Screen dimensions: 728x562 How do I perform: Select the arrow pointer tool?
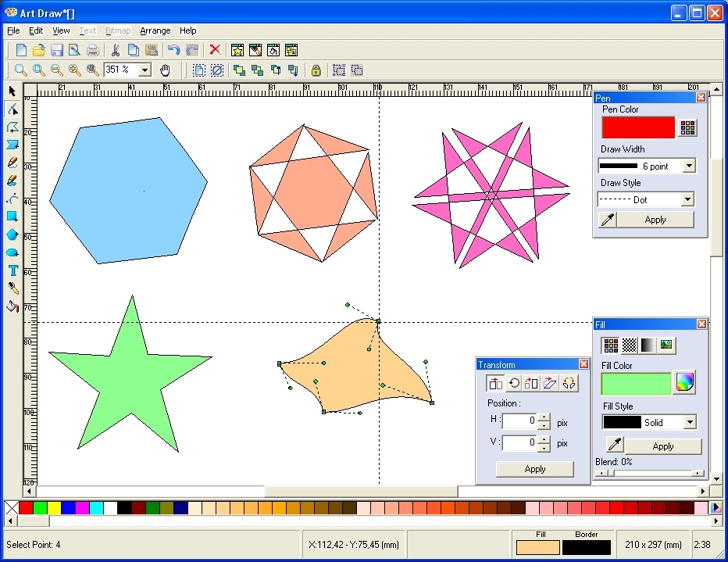click(12, 91)
